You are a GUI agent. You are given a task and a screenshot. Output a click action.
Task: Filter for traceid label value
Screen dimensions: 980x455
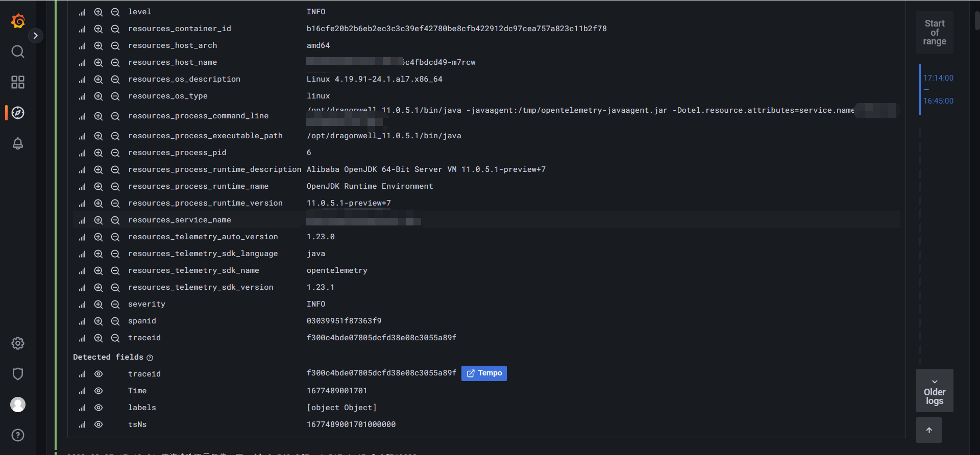[99, 338]
